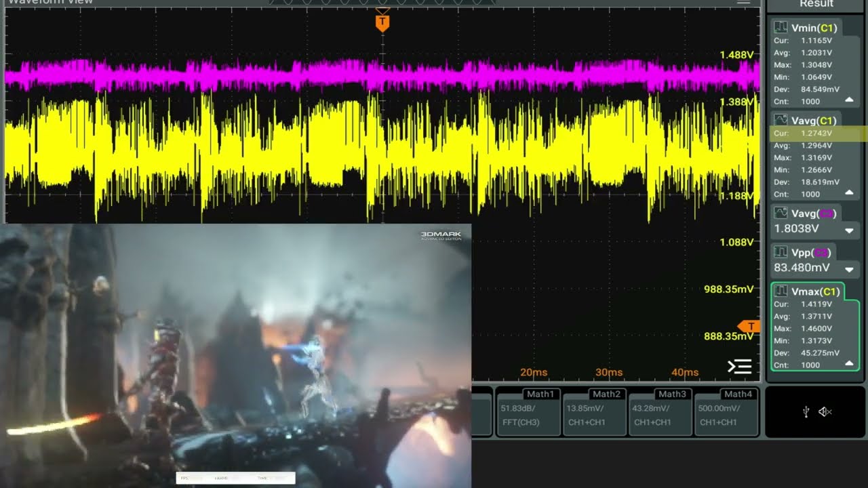Screen dimensions: 868x488
Task: Click the 1.388V vertical scale label
Action: (736, 102)
